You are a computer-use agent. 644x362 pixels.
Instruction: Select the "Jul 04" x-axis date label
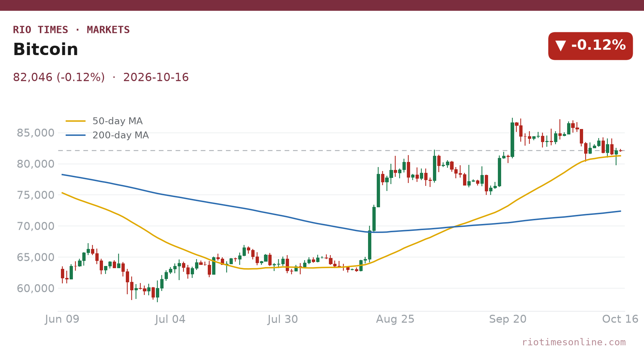(x=170, y=319)
